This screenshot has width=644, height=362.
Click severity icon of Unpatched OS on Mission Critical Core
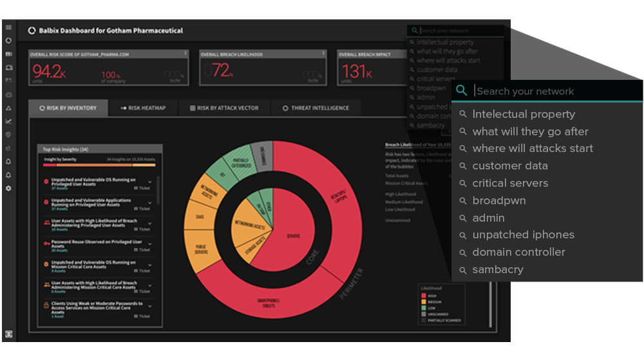[46, 264]
